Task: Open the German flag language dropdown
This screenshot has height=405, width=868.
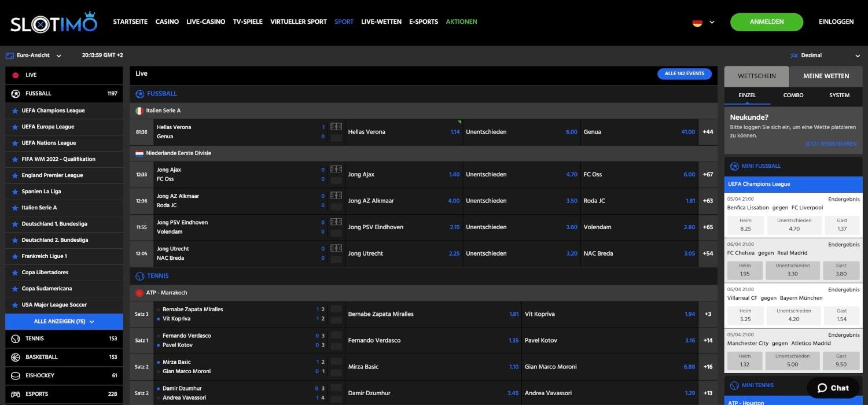Action: coord(703,23)
